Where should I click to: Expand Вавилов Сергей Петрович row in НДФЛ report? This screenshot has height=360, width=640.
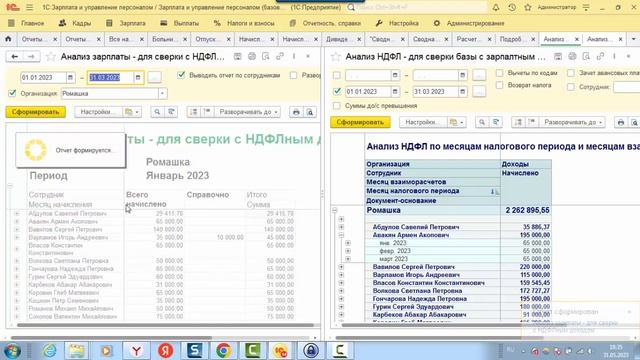(x=341, y=267)
